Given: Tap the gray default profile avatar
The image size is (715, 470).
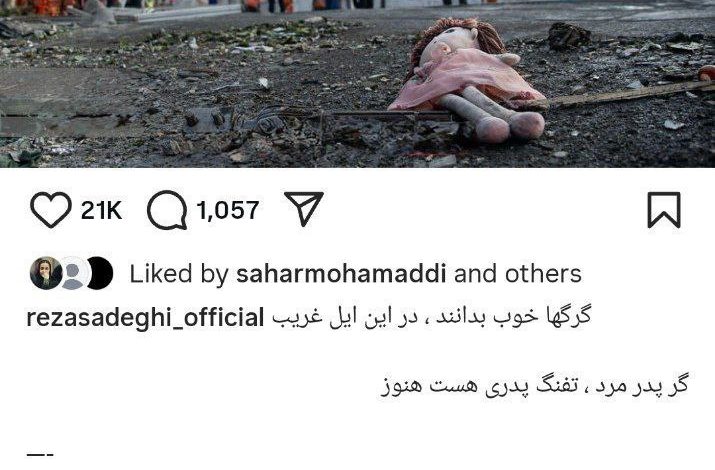Looking at the screenshot, I should (73, 274).
